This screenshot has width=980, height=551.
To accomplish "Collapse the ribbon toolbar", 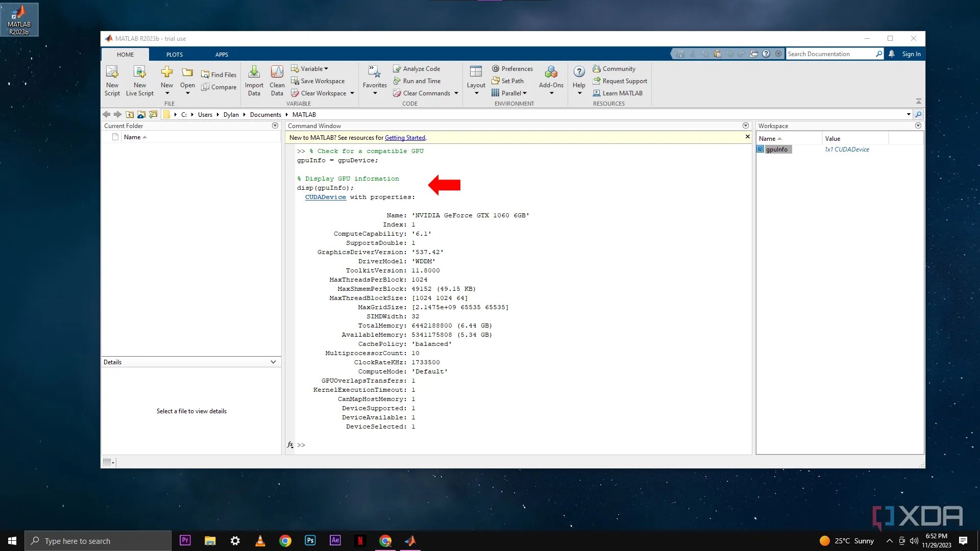I will (918, 101).
